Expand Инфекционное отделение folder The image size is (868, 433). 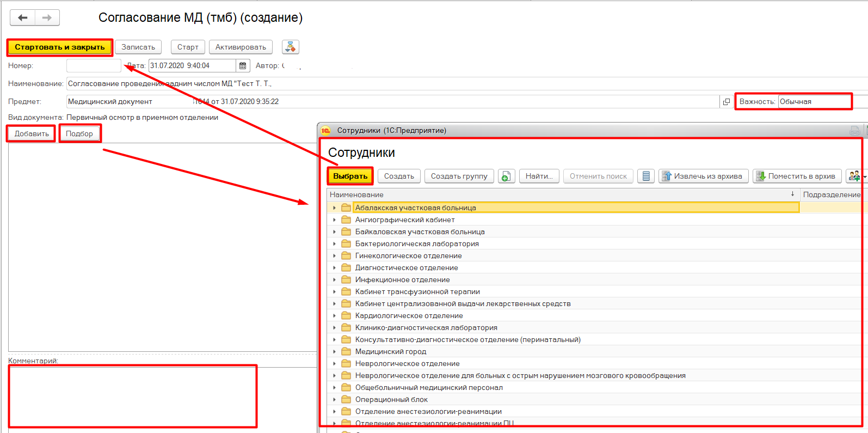334,279
